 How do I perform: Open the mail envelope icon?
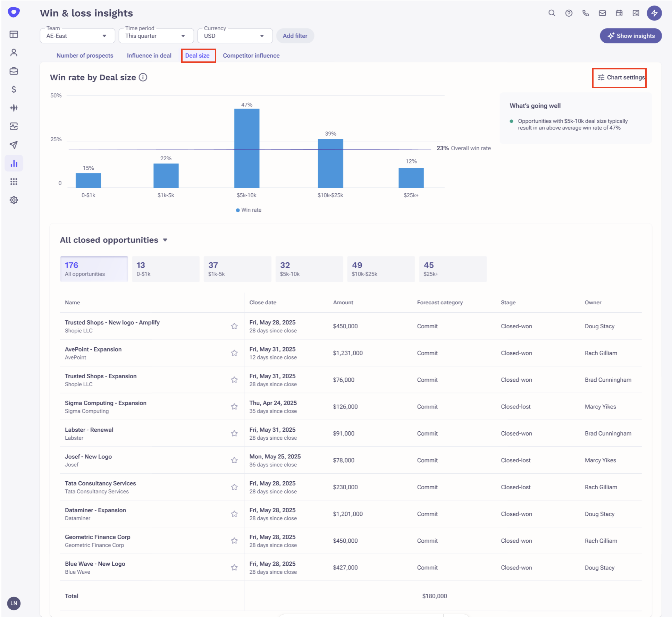coord(602,13)
